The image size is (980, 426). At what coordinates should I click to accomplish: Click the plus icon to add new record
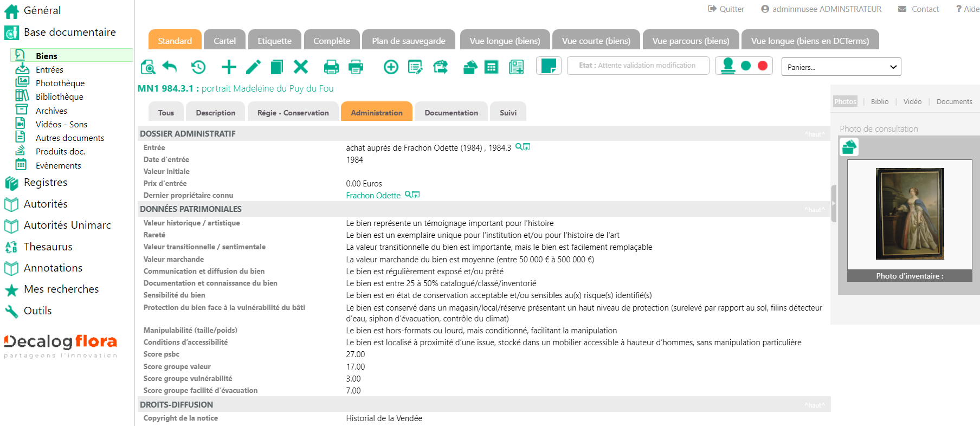pyautogui.click(x=229, y=67)
